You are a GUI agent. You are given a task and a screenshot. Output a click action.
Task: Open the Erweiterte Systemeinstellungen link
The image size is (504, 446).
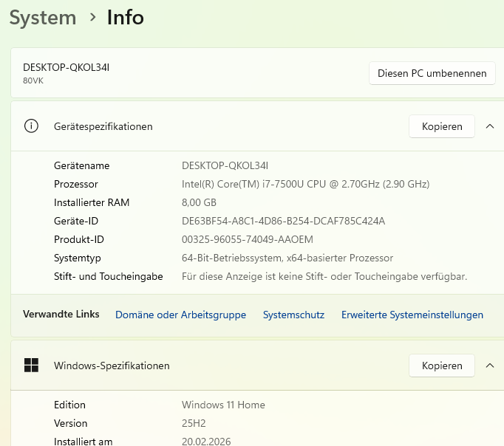(x=412, y=315)
